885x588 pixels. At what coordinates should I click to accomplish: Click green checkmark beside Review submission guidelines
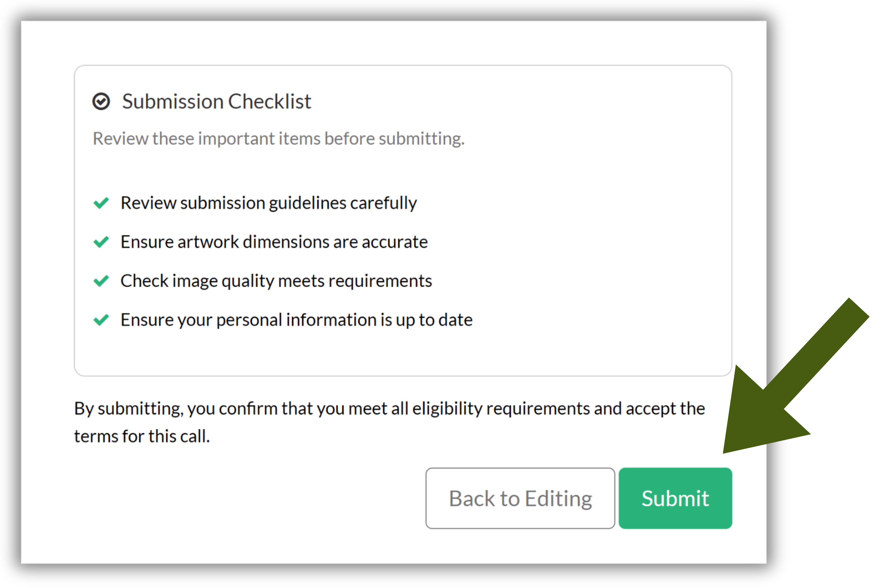pyautogui.click(x=101, y=203)
